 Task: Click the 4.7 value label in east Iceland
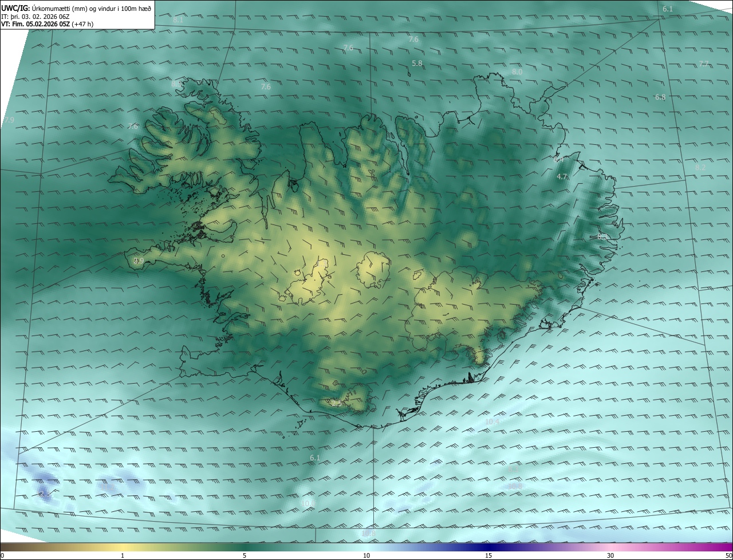562,177
